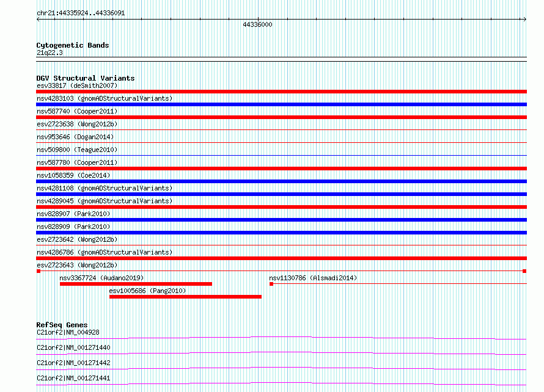Open the nsv509800 (Teague2010) variant label
544x392 pixels.
77,150
